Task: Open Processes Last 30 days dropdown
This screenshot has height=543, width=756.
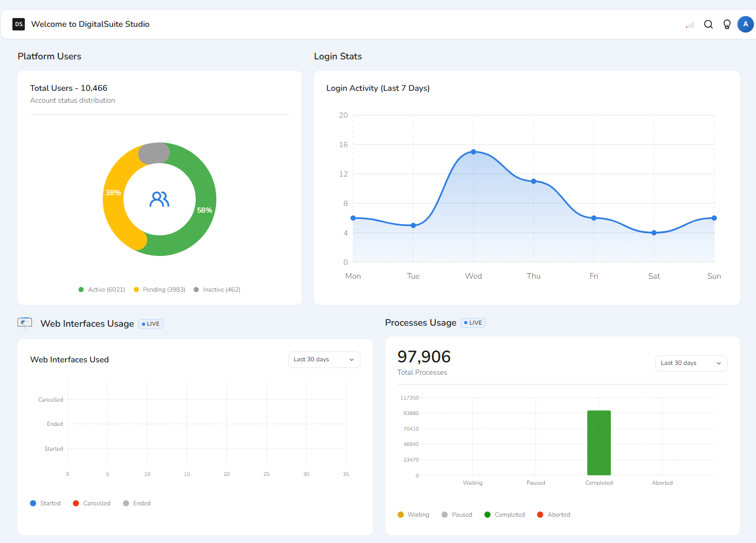Action: coord(691,363)
